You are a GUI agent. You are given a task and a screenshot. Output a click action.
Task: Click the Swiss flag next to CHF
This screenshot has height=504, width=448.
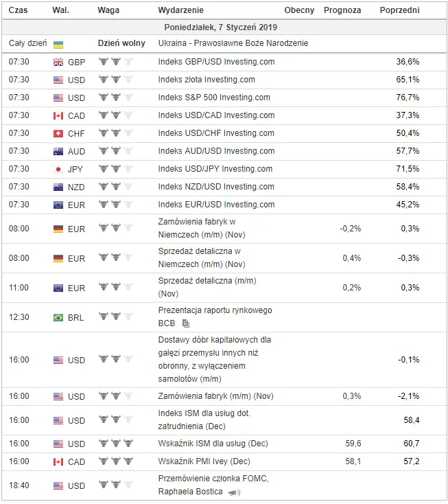click(x=58, y=133)
